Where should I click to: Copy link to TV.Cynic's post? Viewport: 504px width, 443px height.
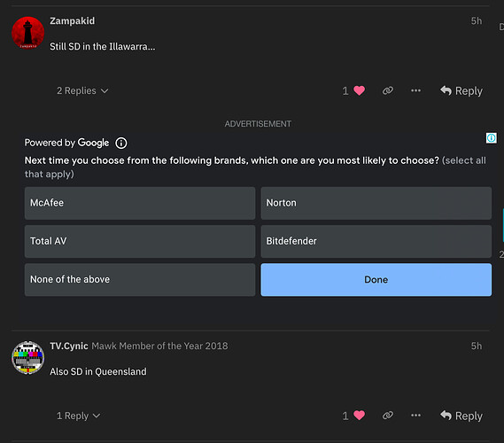[388, 416]
